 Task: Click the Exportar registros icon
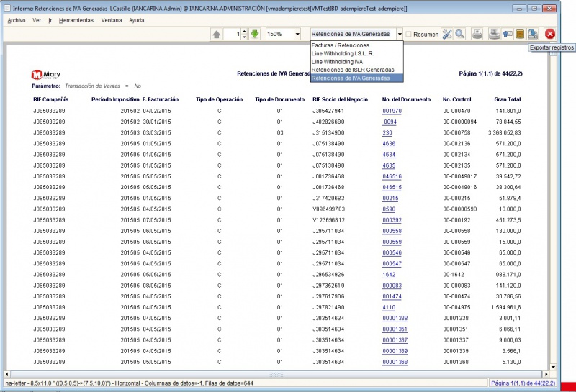coord(533,34)
